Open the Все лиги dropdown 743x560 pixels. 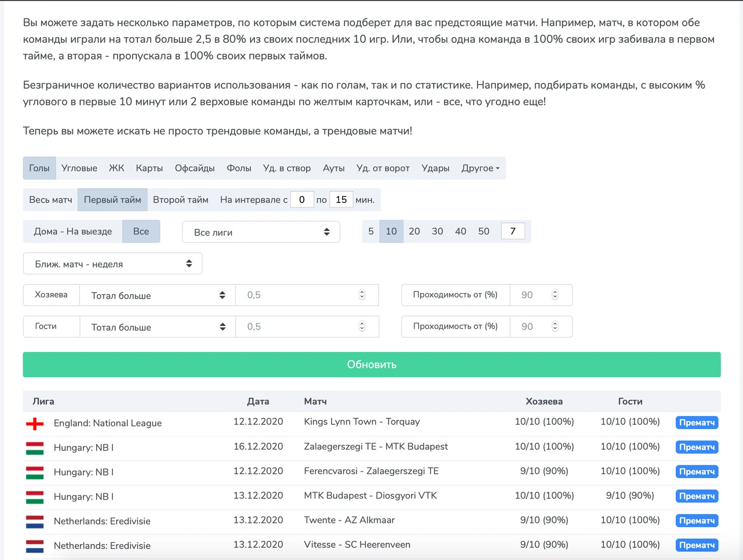(x=261, y=232)
